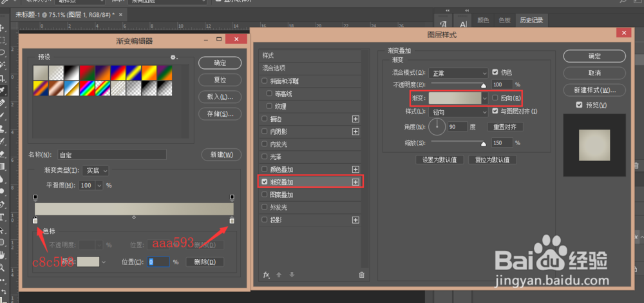Move effect up with the up arrow icon
644x303 pixels.
(279, 275)
